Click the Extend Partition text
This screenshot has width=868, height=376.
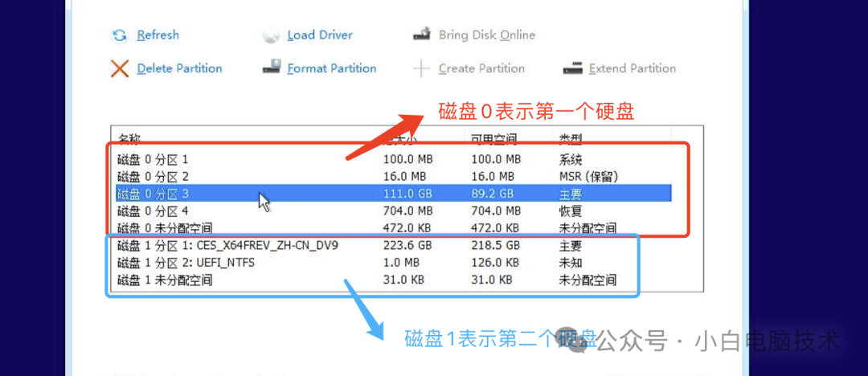click(633, 68)
